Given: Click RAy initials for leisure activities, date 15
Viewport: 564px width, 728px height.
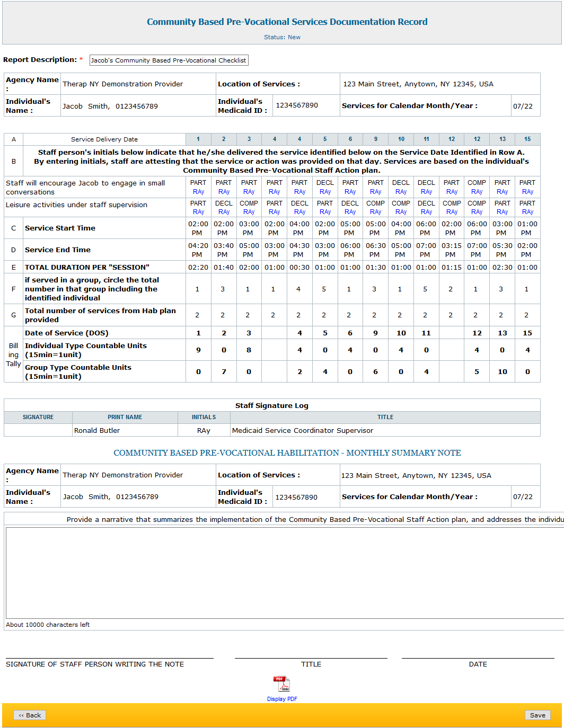Looking at the screenshot, I should (x=527, y=212).
